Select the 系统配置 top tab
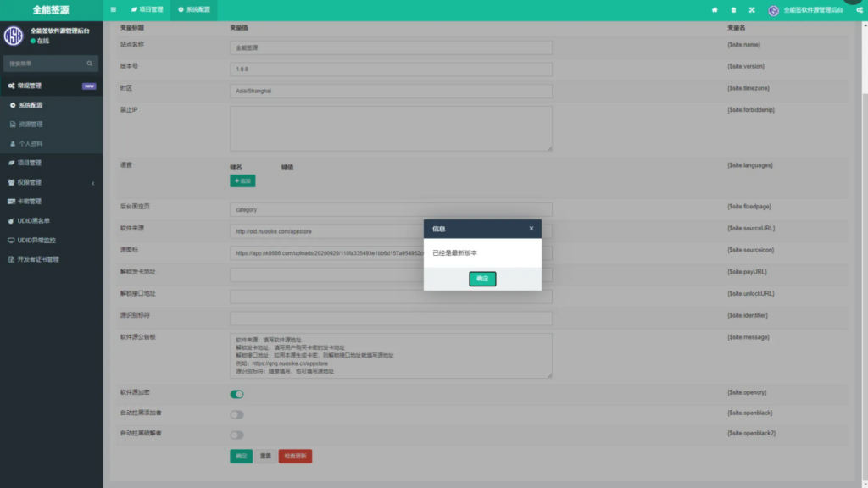 click(x=193, y=10)
